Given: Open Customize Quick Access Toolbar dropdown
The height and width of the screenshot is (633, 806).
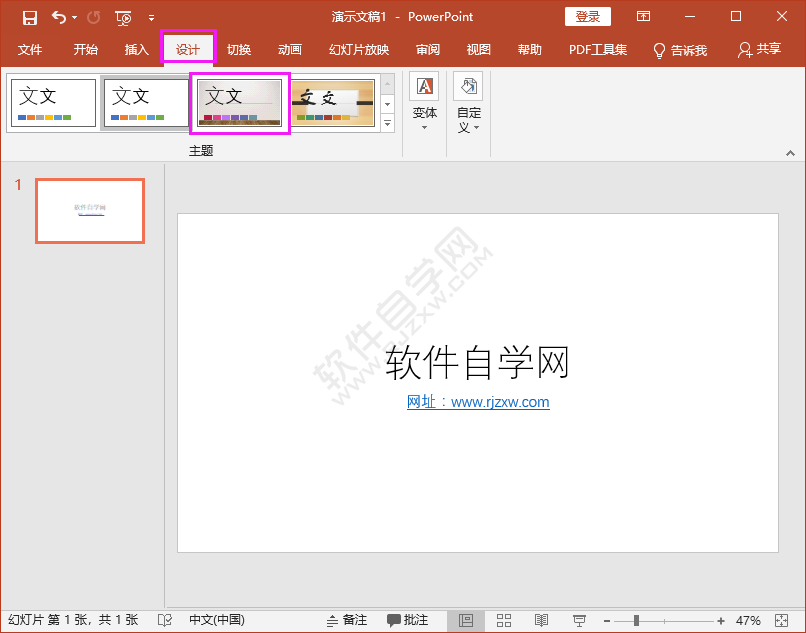Looking at the screenshot, I should [151, 18].
